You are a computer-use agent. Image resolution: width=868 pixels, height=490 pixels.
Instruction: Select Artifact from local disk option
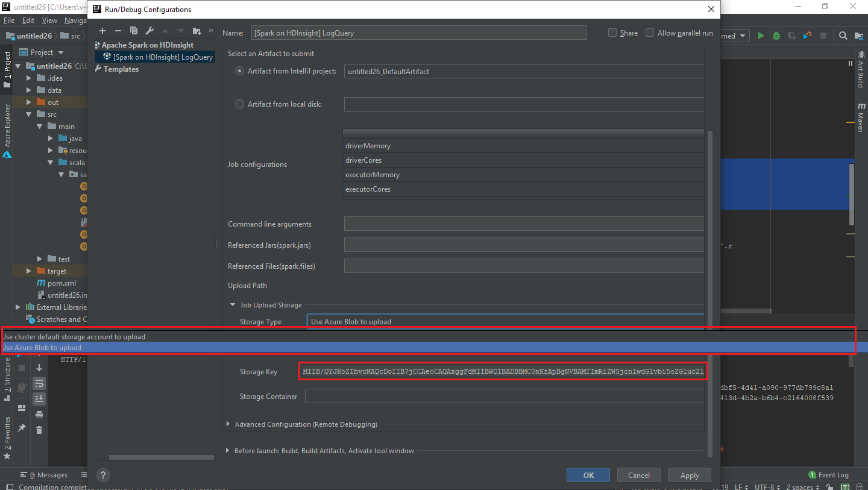pyautogui.click(x=239, y=104)
